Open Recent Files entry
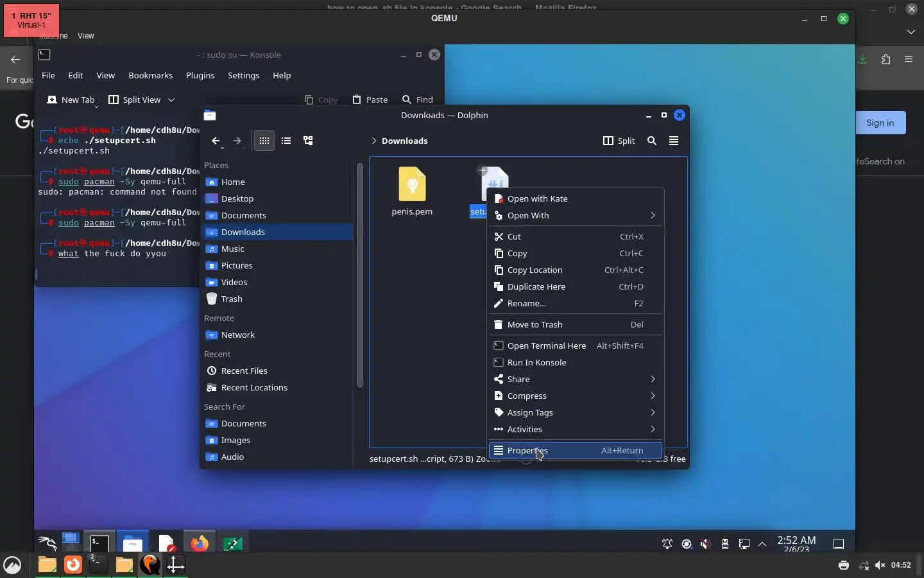 pos(278,371)
